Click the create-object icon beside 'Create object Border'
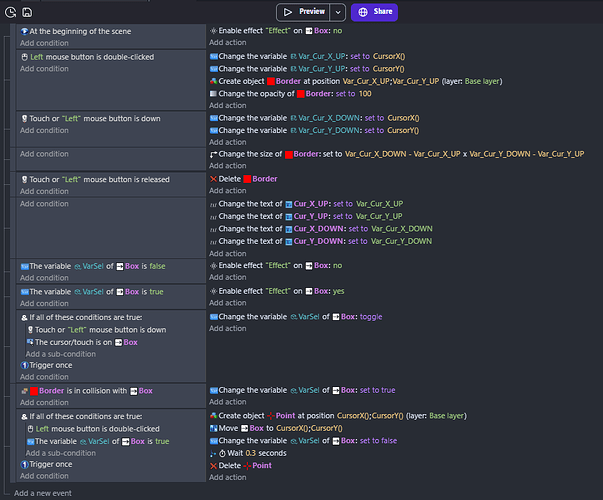 [x=214, y=81]
